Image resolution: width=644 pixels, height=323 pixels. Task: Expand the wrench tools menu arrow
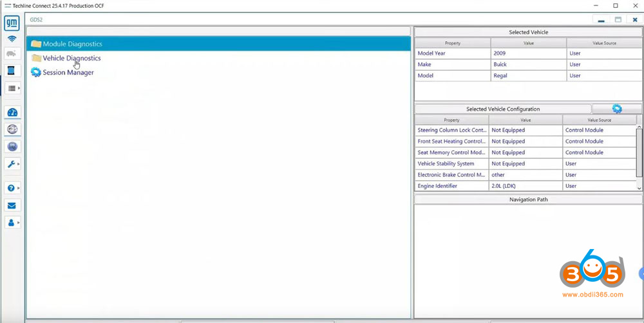(19, 165)
